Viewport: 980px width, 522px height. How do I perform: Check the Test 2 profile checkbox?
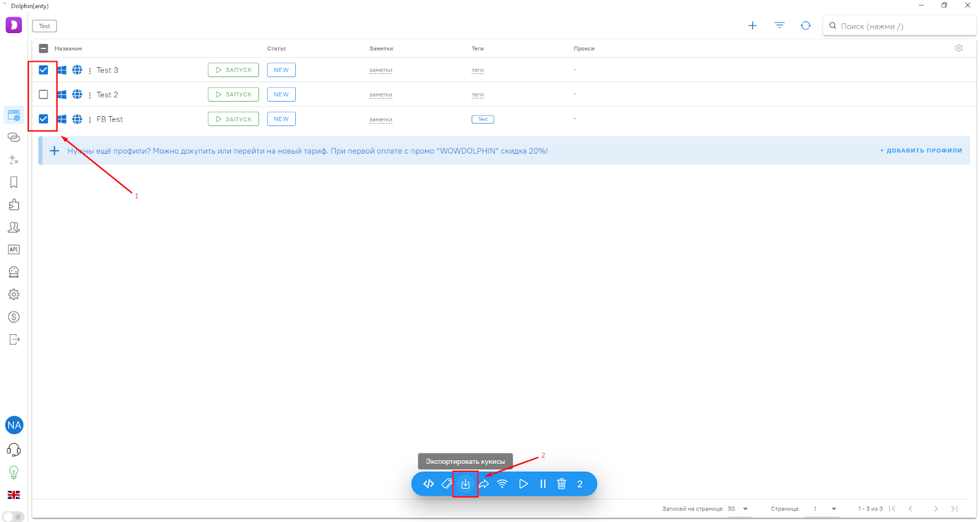[43, 94]
